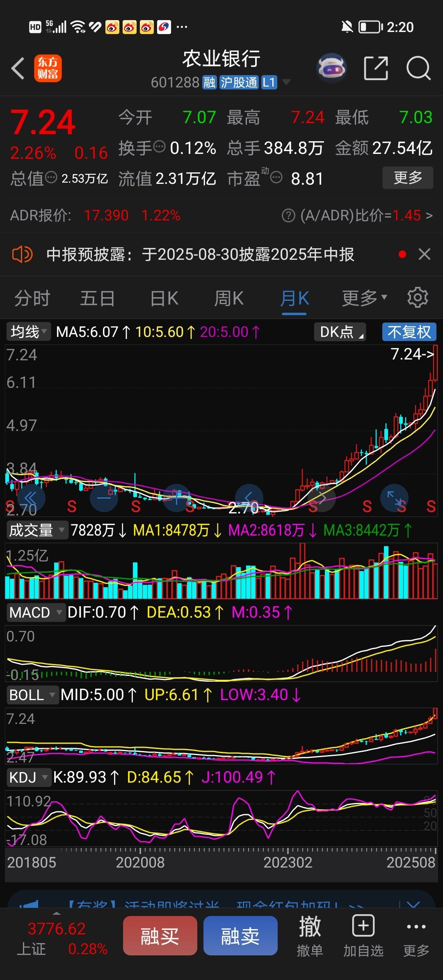Open the KDJ indicator dropdown

[x=29, y=777]
